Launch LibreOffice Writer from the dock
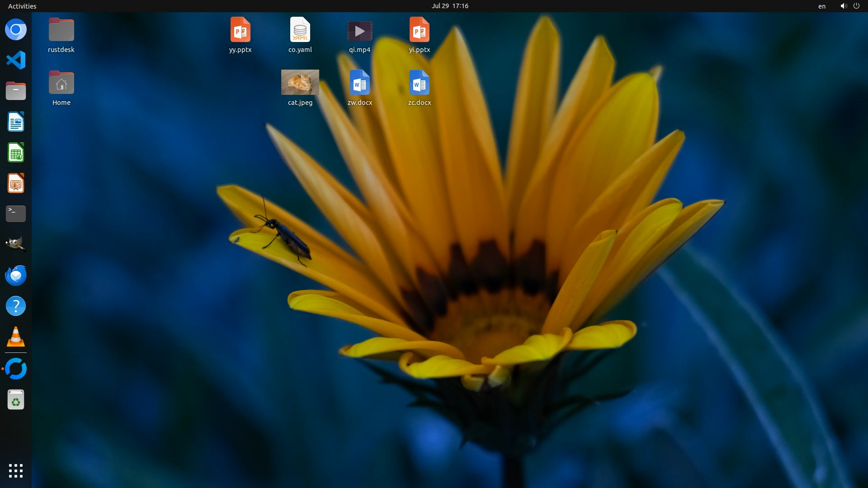This screenshot has width=868, height=488. (x=16, y=122)
